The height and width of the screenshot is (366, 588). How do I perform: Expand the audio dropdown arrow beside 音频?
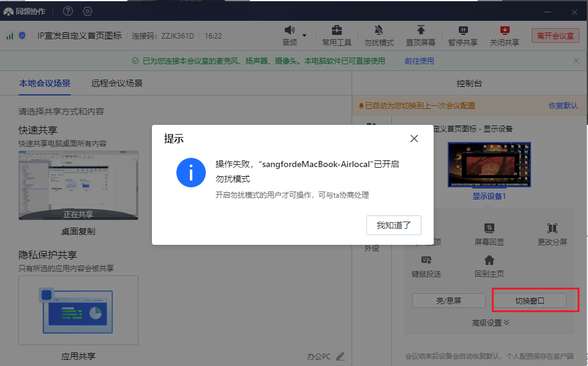click(x=304, y=35)
